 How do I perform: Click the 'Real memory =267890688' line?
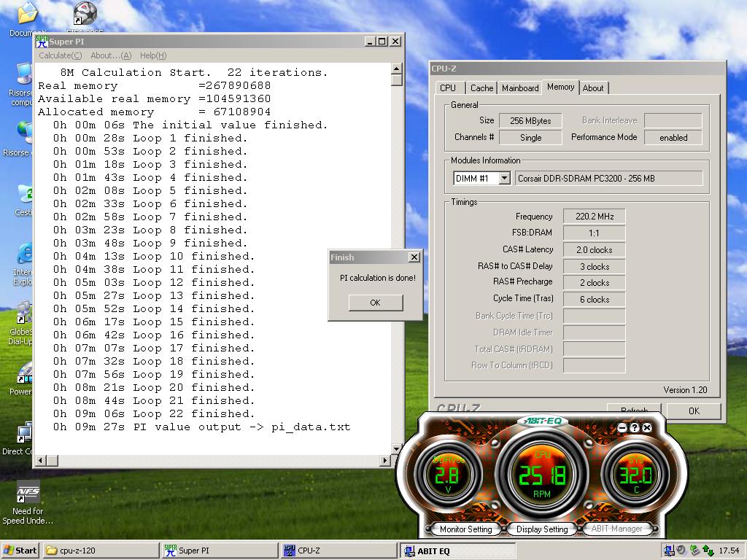pos(155,86)
